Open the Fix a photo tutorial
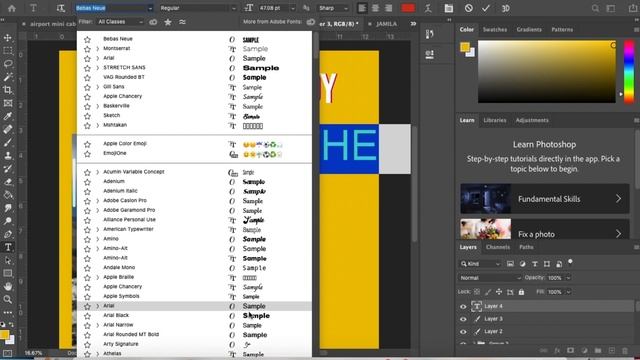 545,229
